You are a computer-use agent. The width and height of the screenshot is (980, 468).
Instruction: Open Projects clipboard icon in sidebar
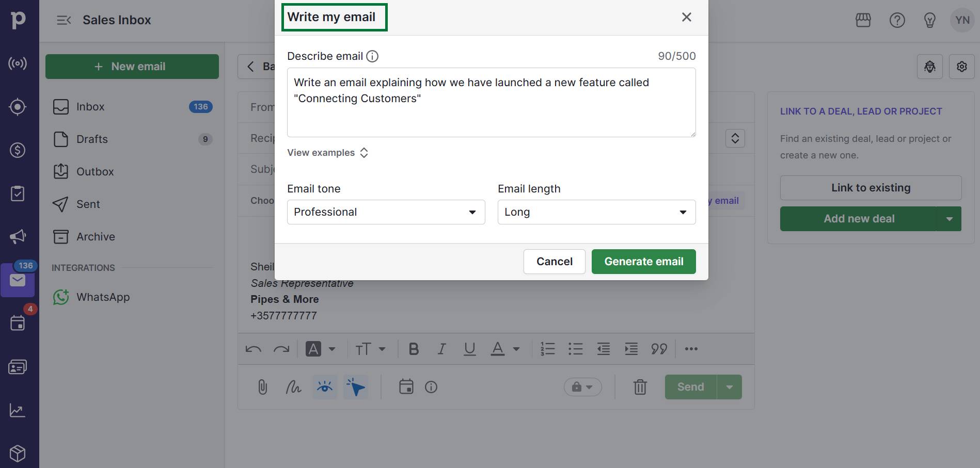click(18, 193)
